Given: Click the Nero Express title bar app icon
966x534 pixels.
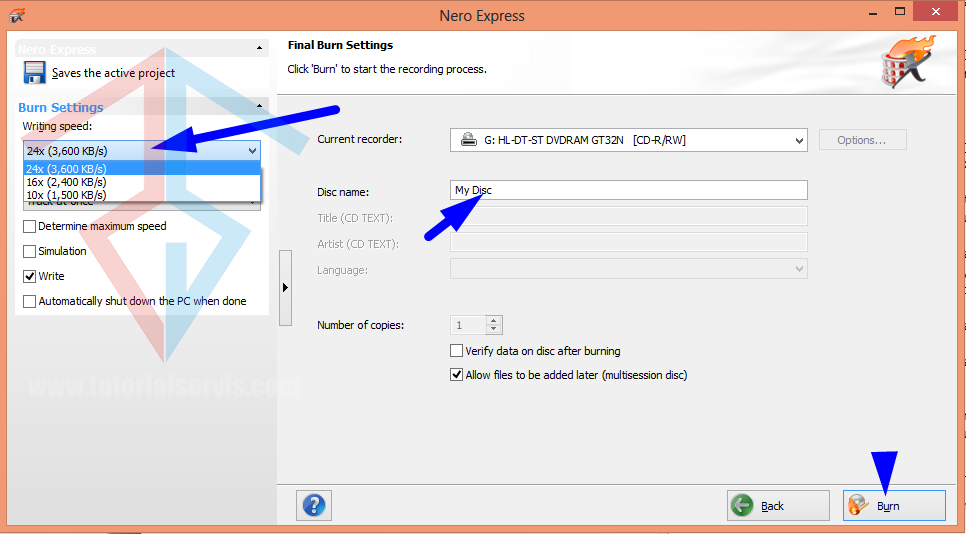Looking at the screenshot, I should pyautogui.click(x=17, y=15).
